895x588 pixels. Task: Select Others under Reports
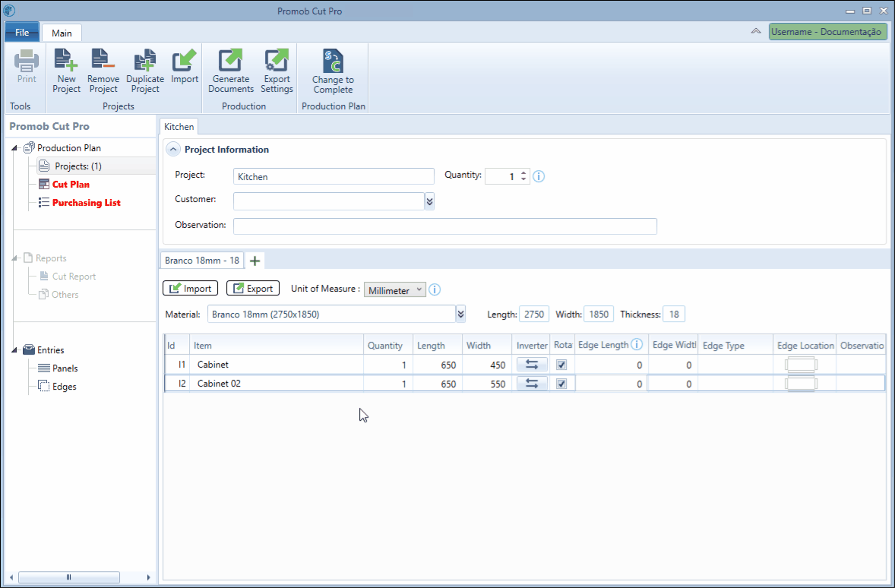[x=65, y=295]
